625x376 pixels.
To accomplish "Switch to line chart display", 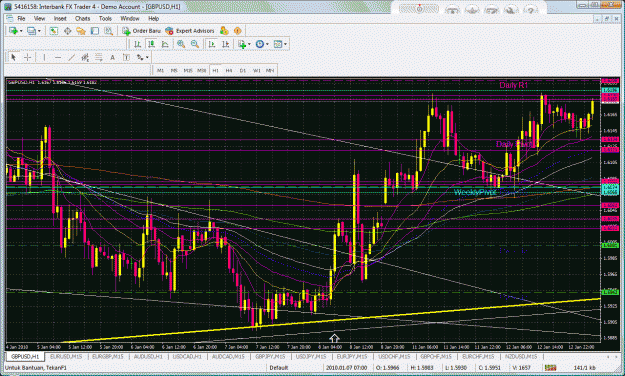I will tap(165, 44).
